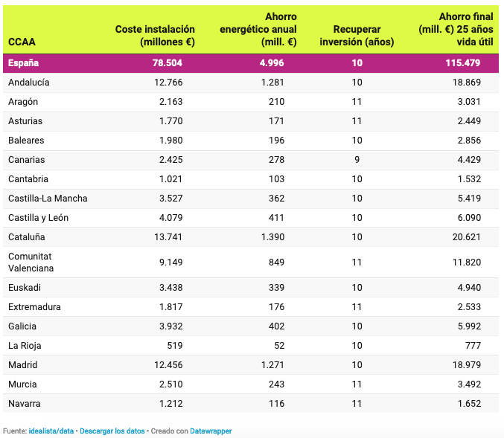Click the Coste instalación column header
This screenshot has height=438, width=504.
click(155, 36)
